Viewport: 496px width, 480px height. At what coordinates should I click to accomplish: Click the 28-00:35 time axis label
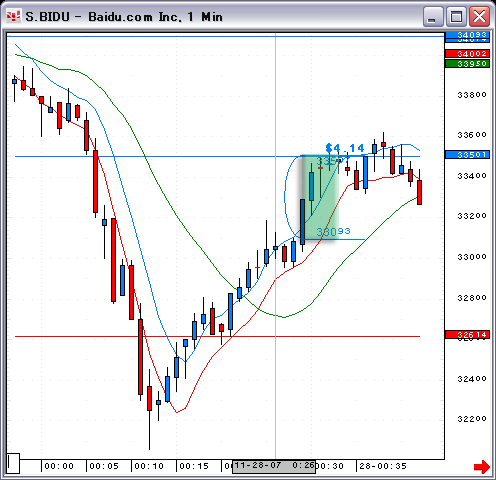pos(383,466)
